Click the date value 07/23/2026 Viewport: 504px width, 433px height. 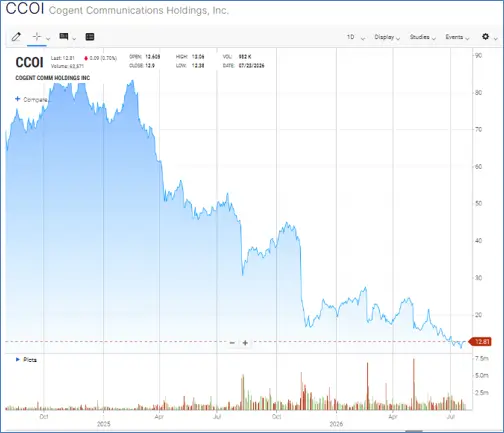(252, 66)
